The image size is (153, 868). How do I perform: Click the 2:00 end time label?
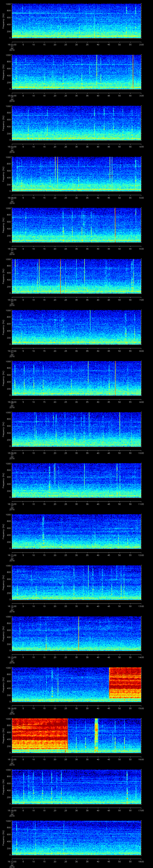(141, 44)
